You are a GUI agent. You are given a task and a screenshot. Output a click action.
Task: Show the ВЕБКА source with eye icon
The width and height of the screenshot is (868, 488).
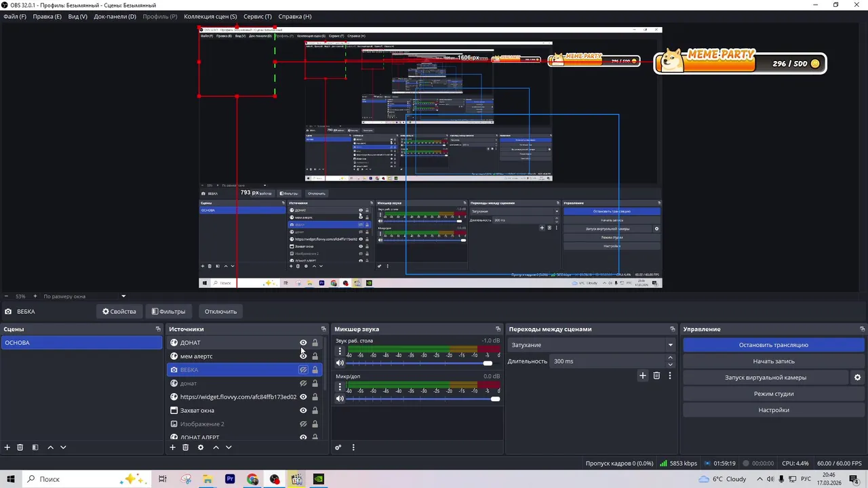(303, 369)
